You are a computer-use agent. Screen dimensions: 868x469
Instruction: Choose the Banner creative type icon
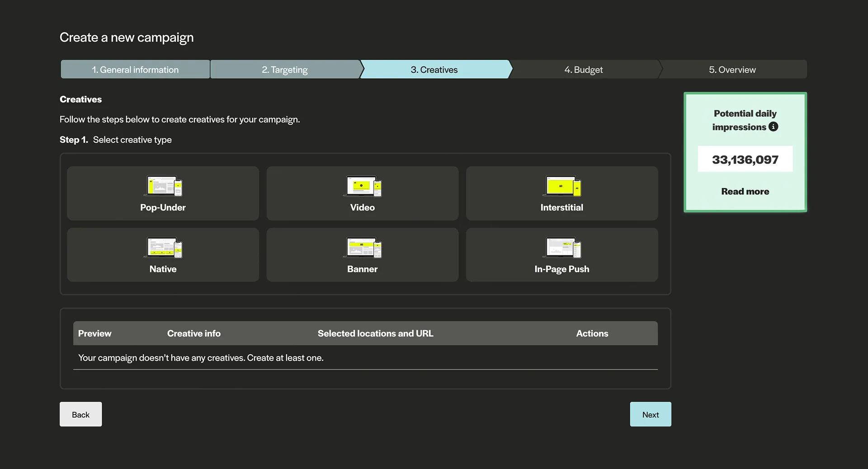[362, 248]
